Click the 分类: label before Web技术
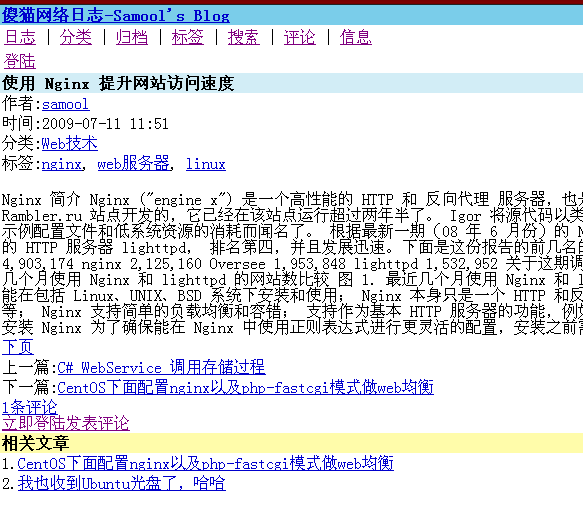This screenshot has height=511, width=583. coord(22,144)
